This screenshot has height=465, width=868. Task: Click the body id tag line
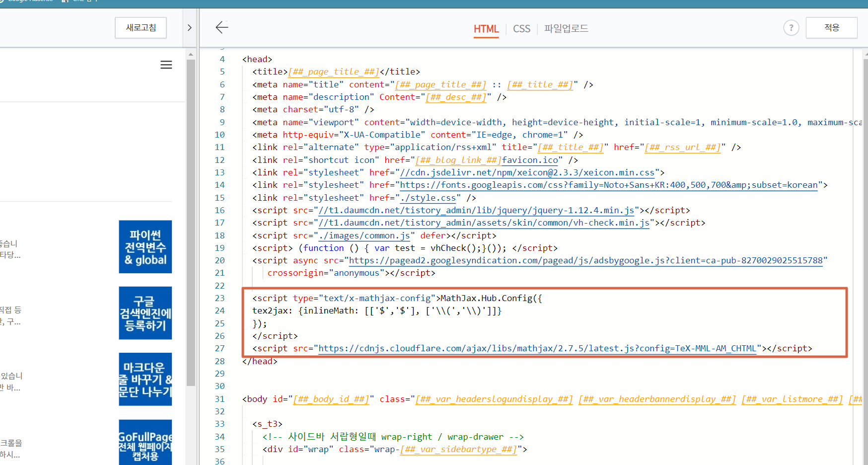(552, 399)
